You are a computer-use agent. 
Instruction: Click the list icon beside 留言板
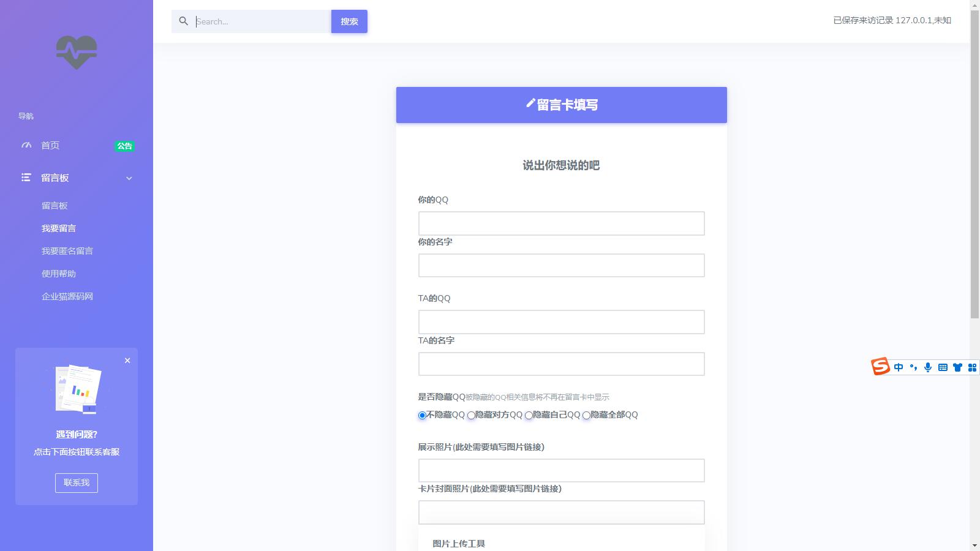tap(26, 178)
